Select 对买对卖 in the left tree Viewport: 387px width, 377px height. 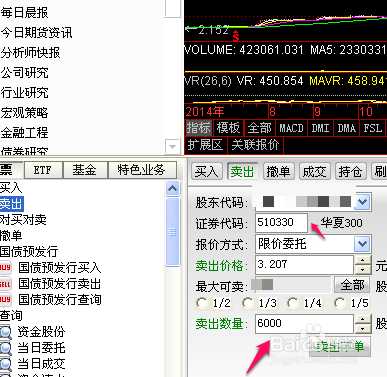(x=23, y=220)
